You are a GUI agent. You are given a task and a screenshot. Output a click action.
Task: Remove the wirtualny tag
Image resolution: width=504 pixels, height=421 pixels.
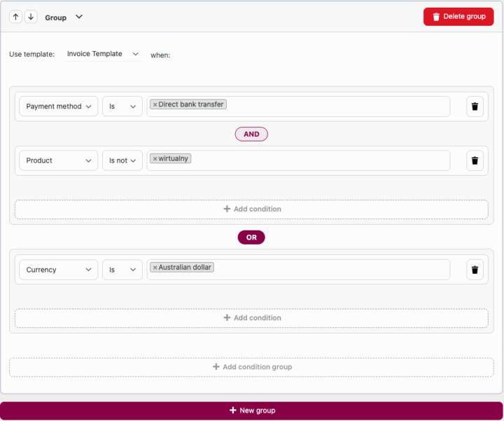point(155,159)
